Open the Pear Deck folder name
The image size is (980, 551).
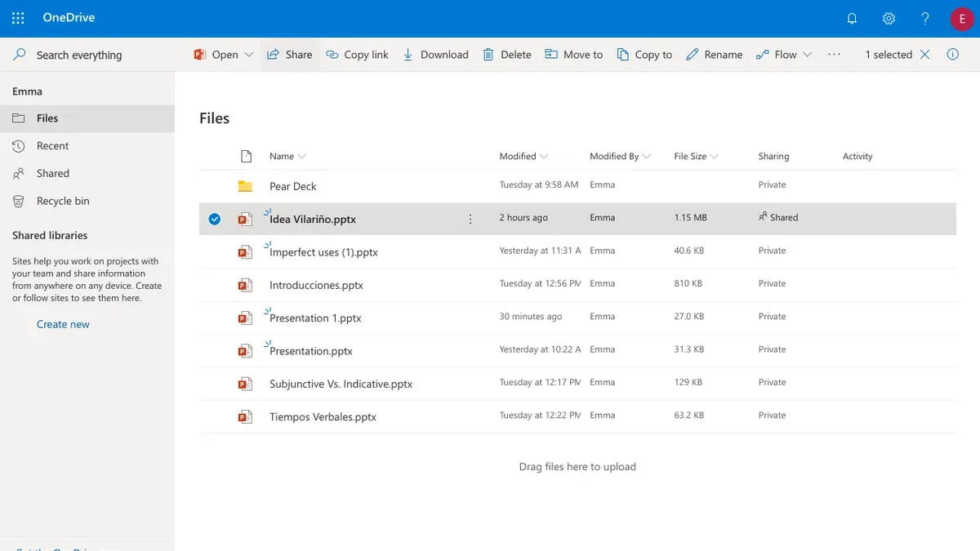293,186
